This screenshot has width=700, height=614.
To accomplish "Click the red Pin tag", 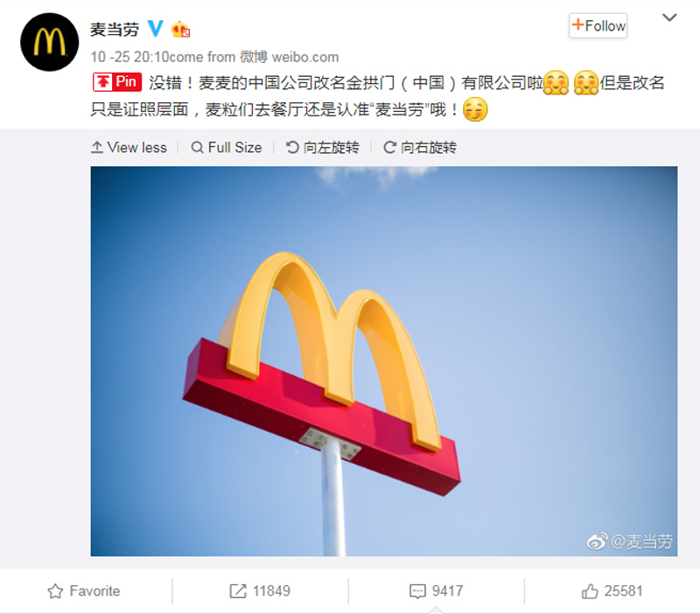I will pyautogui.click(x=117, y=82).
